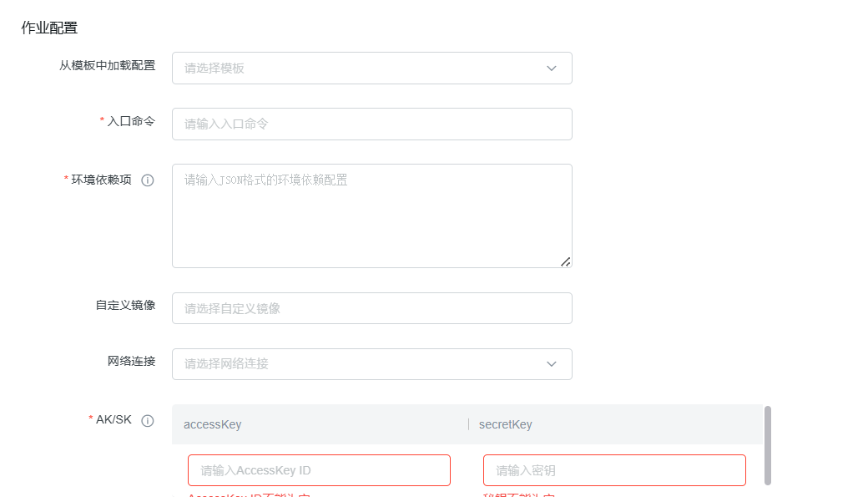
Task: Click the 自定义镜像 field label
Action: point(125,305)
